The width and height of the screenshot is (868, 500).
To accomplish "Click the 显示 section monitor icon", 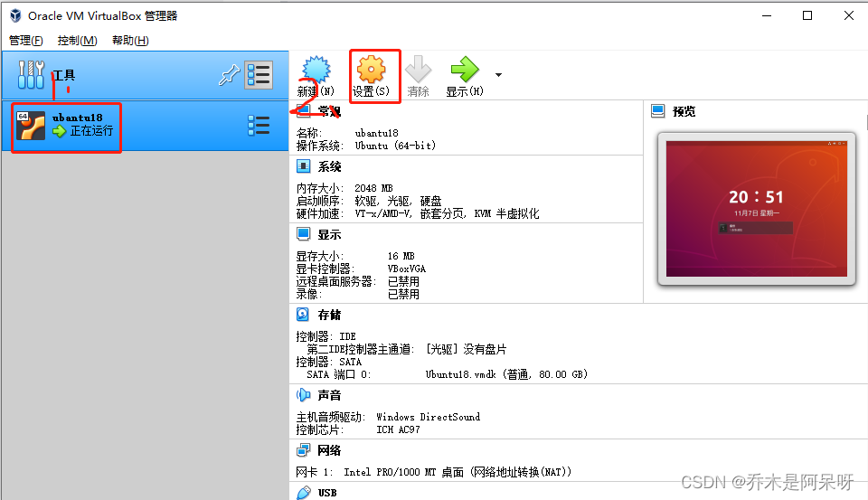I will [304, 234].
